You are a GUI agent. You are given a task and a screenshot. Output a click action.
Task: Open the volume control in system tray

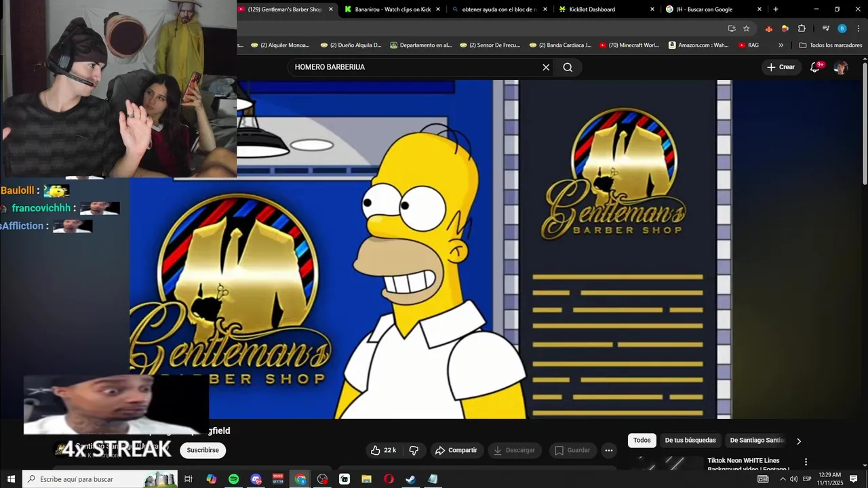793,479
